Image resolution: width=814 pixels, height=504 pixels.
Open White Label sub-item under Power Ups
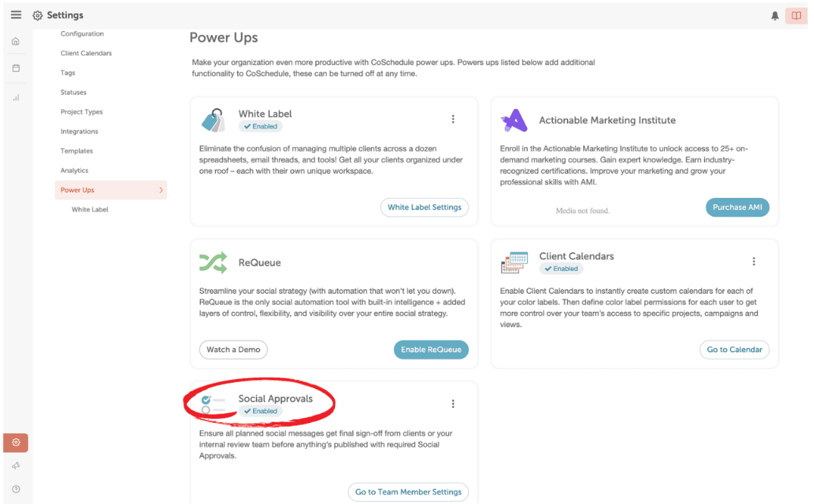pos(90,209)
